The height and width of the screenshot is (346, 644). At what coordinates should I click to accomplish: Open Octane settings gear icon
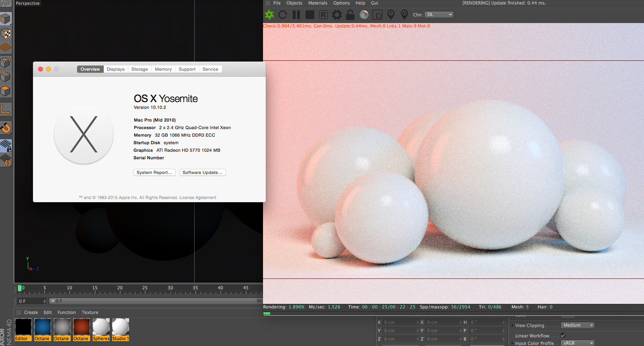coord(337,15)
